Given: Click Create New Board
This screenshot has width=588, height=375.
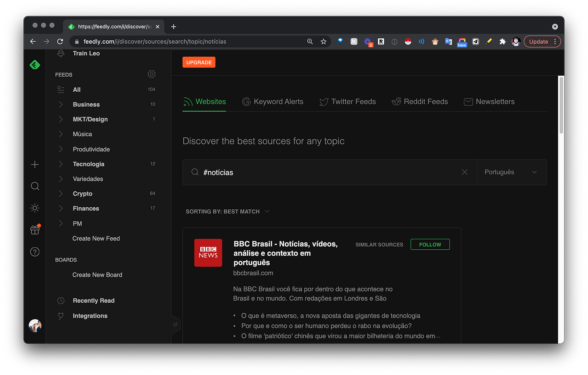Looking at the screenshot, I should click(x=97, y=275).
